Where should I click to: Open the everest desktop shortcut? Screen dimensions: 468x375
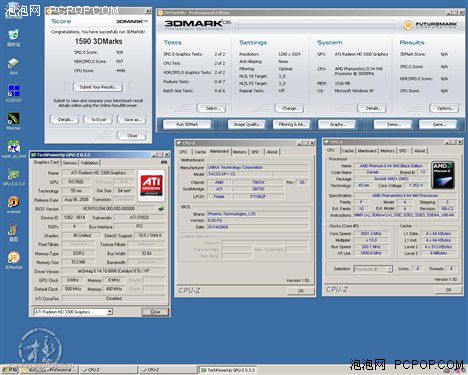point(13,204)
